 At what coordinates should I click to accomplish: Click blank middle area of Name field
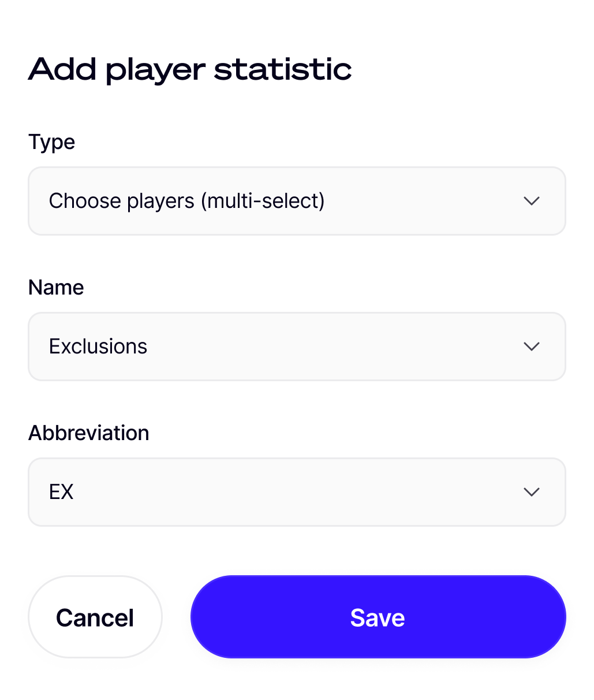tap(335, 347)
